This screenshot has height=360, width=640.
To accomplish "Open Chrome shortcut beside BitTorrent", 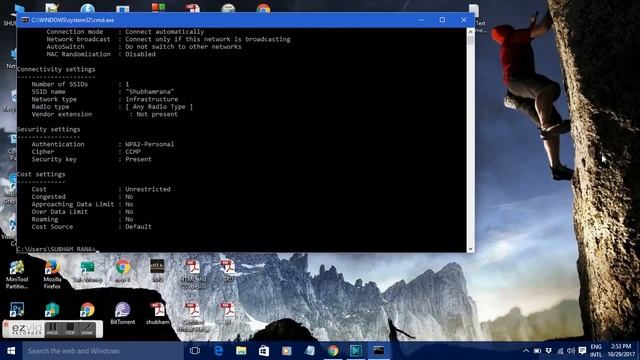I will 87,310.
